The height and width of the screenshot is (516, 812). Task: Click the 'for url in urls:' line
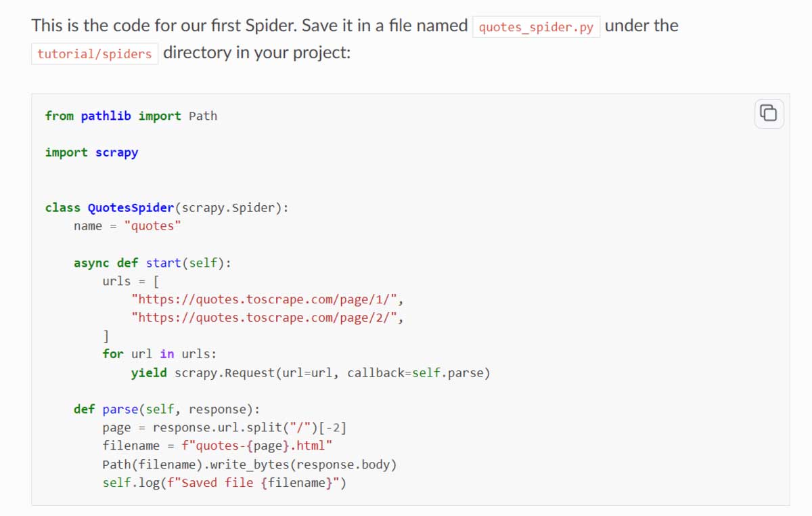(x=160, y=353)
